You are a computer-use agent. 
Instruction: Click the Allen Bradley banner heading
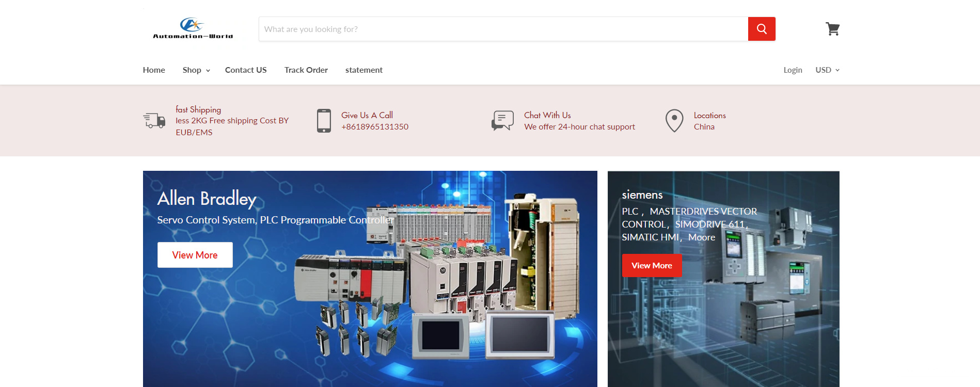207,199
